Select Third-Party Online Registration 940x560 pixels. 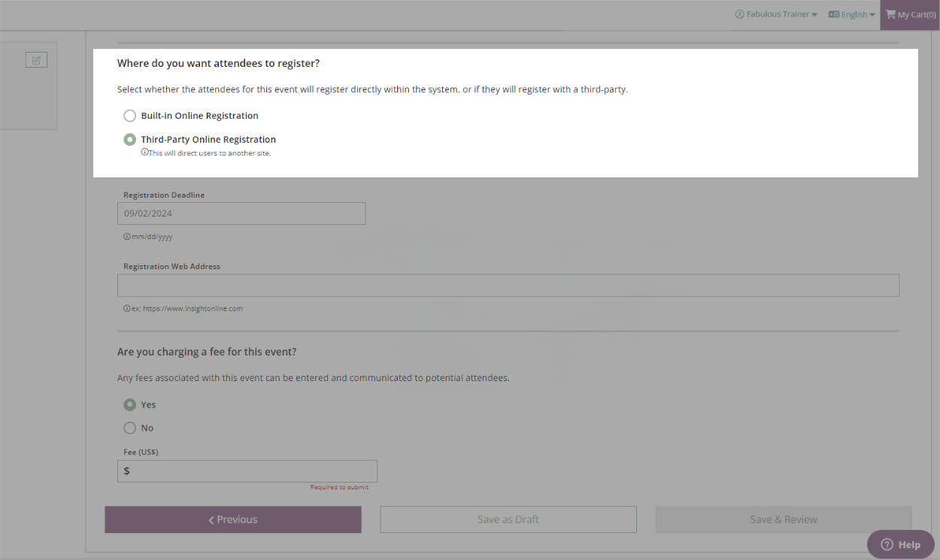(129, 139)
